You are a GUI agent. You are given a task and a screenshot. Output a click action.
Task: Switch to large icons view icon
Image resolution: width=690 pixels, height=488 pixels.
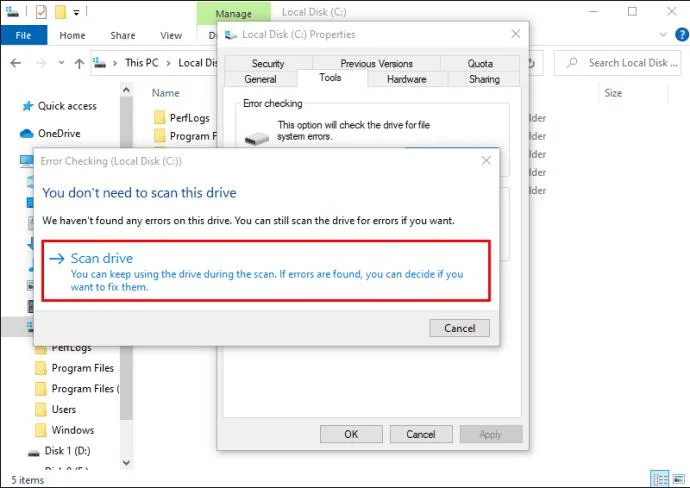pyautogui.click(x=679, y=478)
